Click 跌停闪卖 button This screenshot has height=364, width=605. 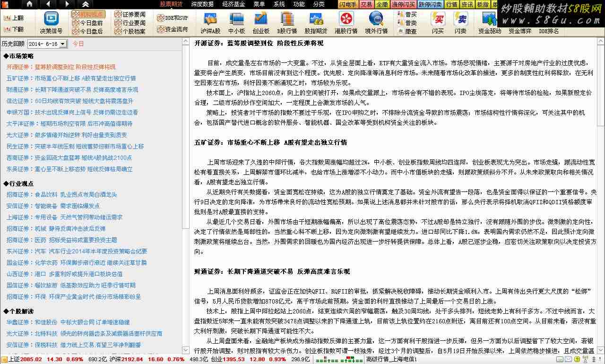click(430, 4)
